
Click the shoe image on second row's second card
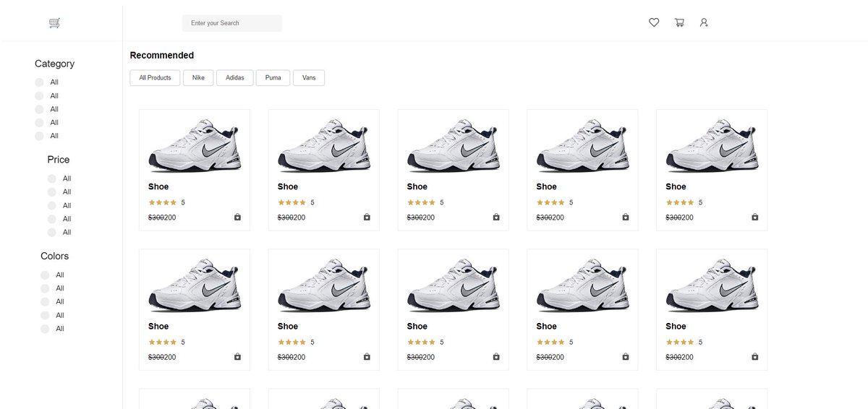(324, 285)
